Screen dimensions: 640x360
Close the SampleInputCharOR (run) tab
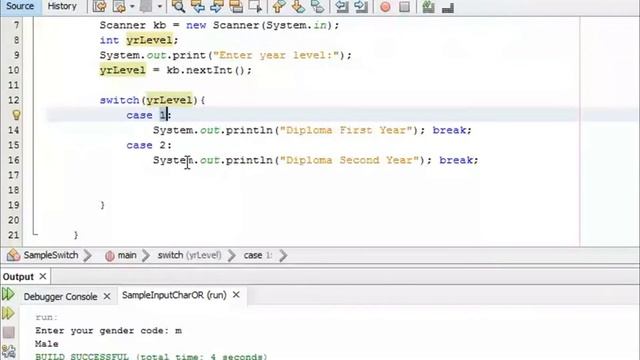pyautogui.click(x=236, y=295)
